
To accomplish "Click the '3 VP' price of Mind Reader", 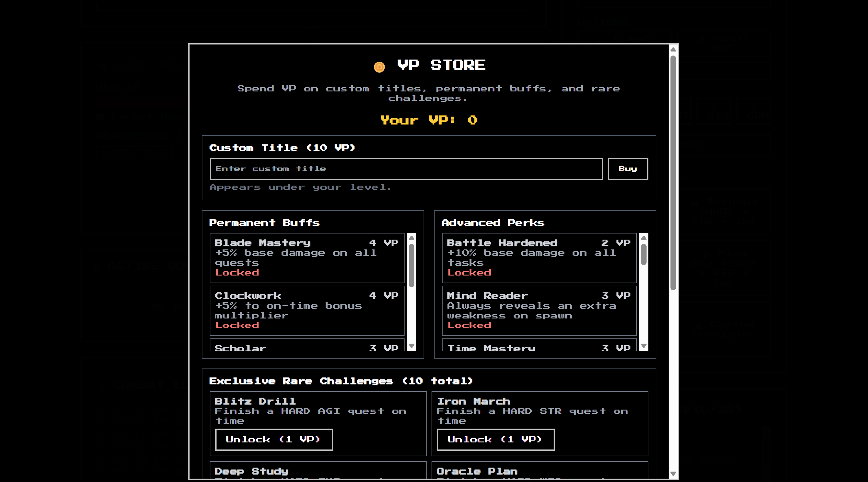I will click(x=616, y=295).
